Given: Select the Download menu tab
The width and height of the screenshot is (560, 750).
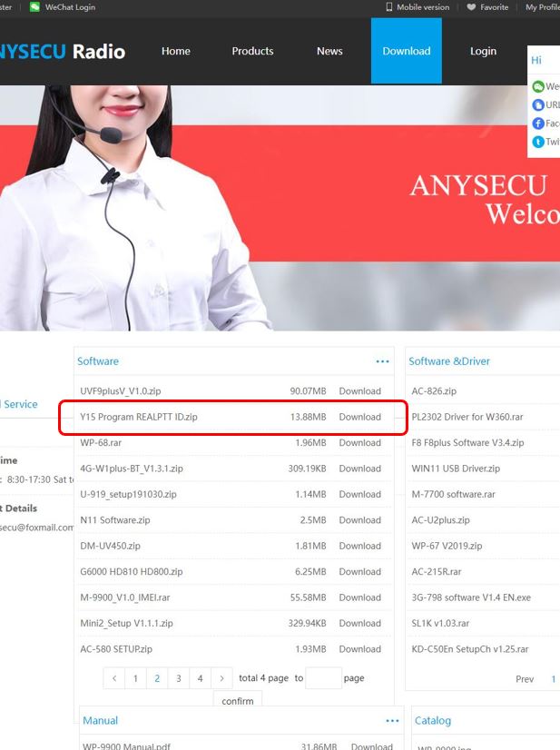Looking at the screenshot, I should click(x=407, y=51).
